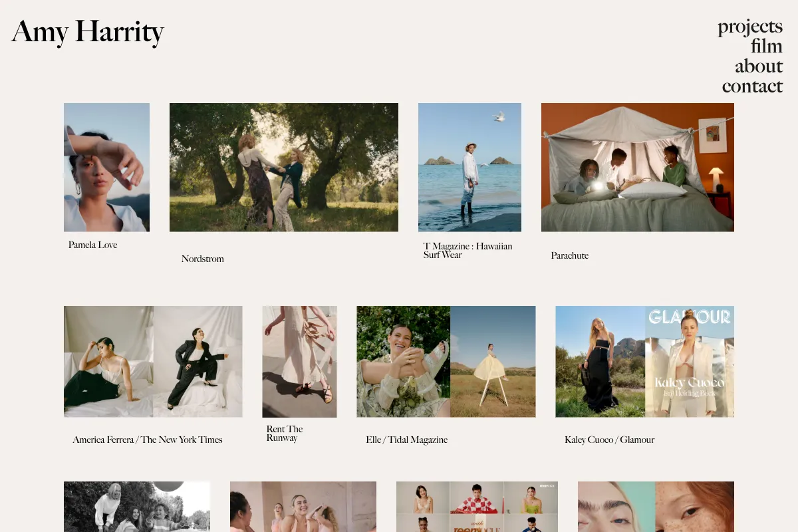This screenshot has width=798, height=532.
Task: Click the Amy Harrity site title
Action: 88,32
